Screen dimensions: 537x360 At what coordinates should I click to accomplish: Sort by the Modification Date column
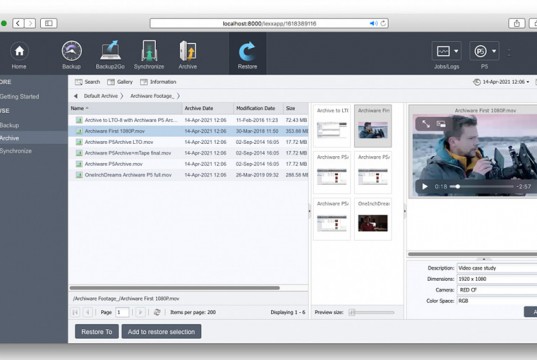(x=258, y=108)
